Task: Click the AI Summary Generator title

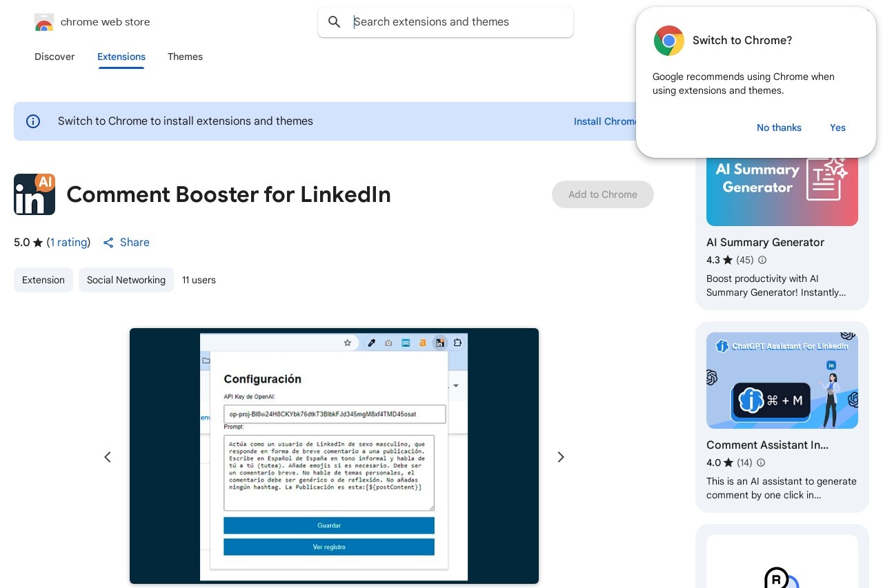Action: click(x=766, y=243)
